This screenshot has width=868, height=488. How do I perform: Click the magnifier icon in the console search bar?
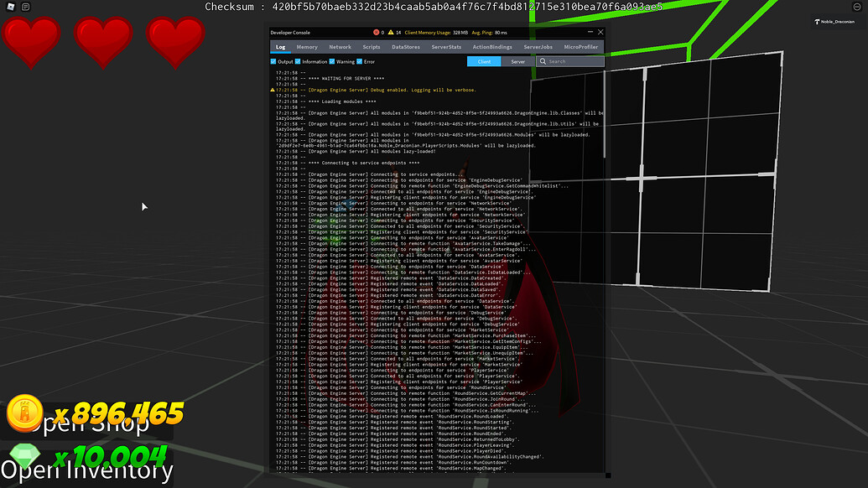pyautogui.click(x=543, y=60)
